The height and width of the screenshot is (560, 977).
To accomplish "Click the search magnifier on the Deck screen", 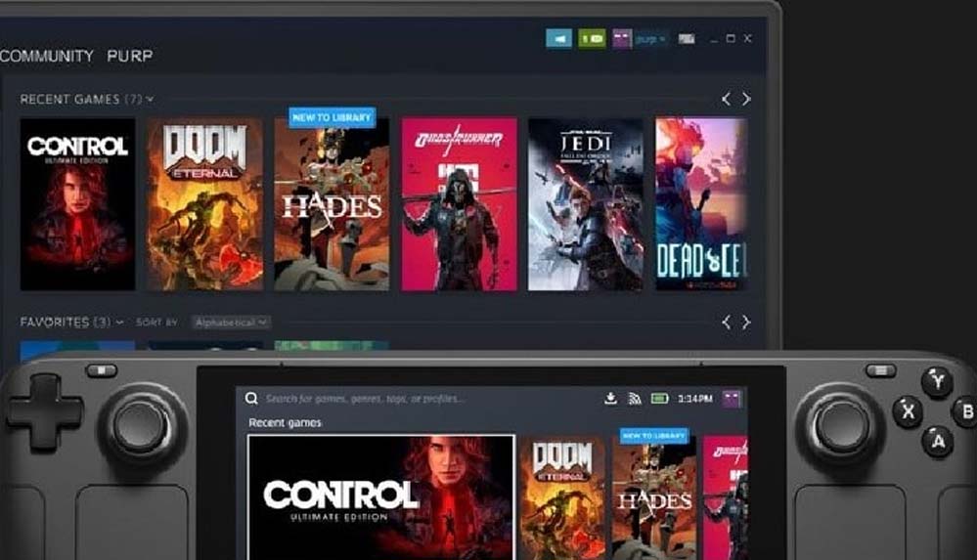I will click(251, 398).
